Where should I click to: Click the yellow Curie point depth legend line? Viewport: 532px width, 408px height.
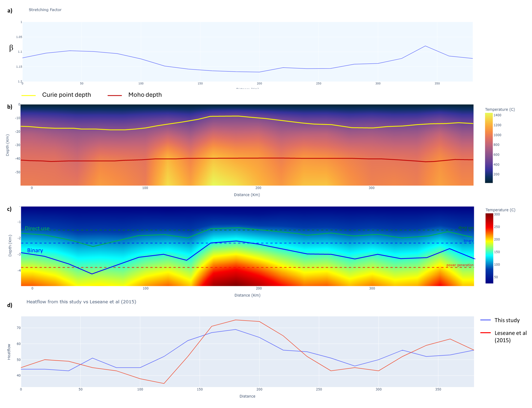[28, 95]
